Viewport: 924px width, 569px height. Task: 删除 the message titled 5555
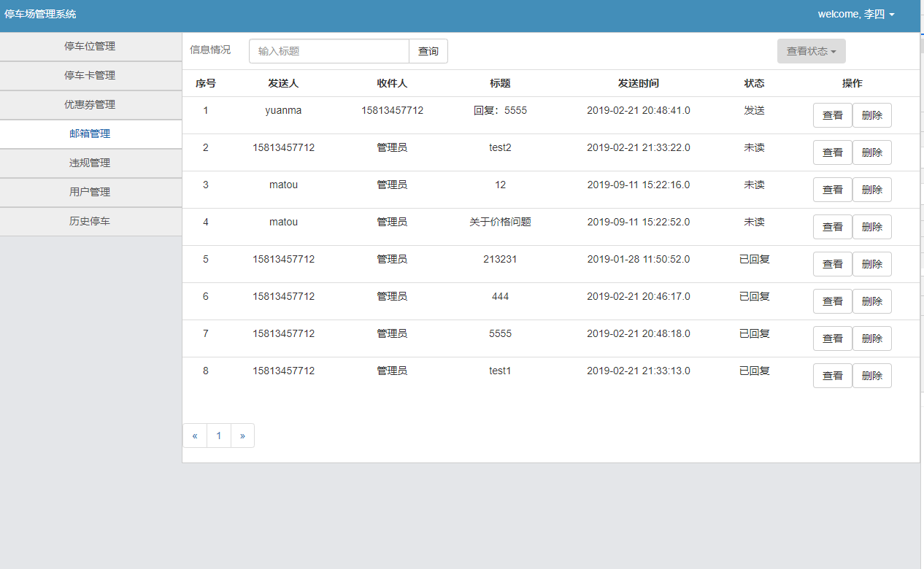pyautogui.click(x=871, y=338)
